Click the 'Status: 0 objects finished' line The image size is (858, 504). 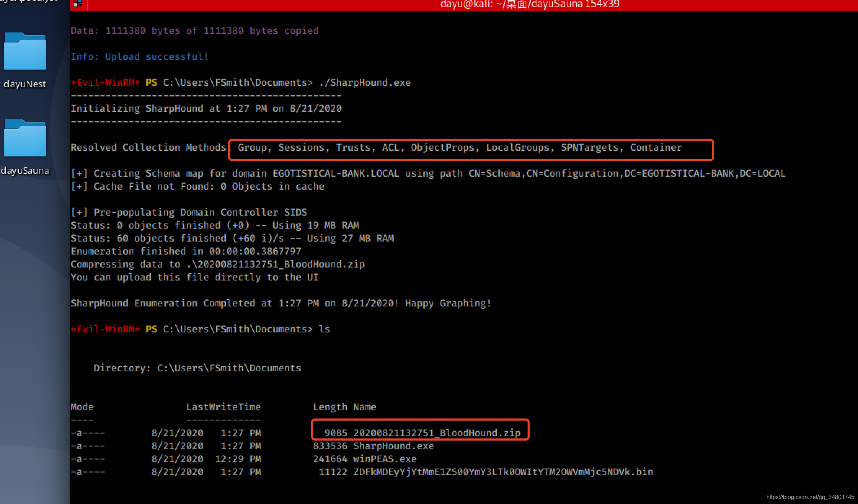(x=215, y=225)
